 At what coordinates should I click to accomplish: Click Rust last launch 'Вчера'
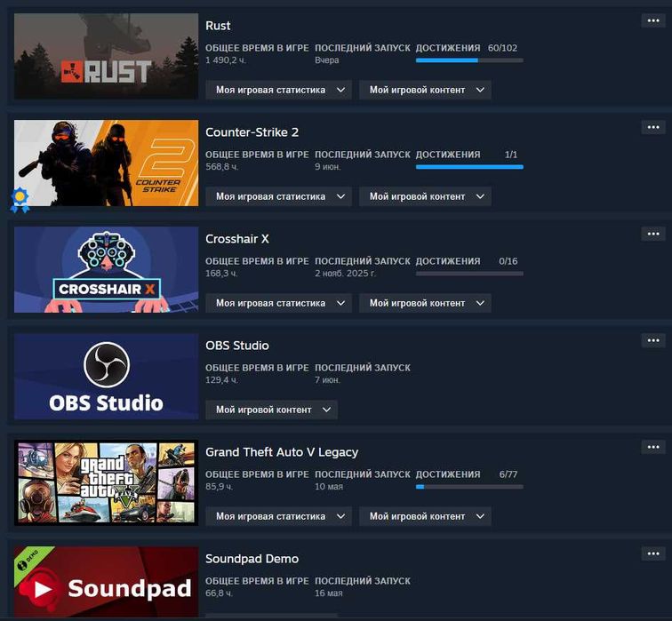[327, 60]
